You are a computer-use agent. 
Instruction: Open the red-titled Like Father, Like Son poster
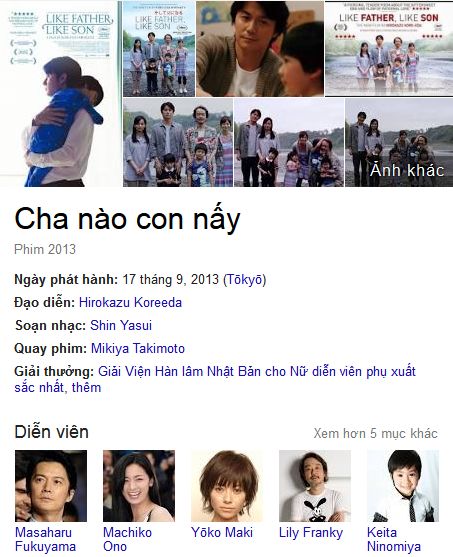[x=389, y=49]
